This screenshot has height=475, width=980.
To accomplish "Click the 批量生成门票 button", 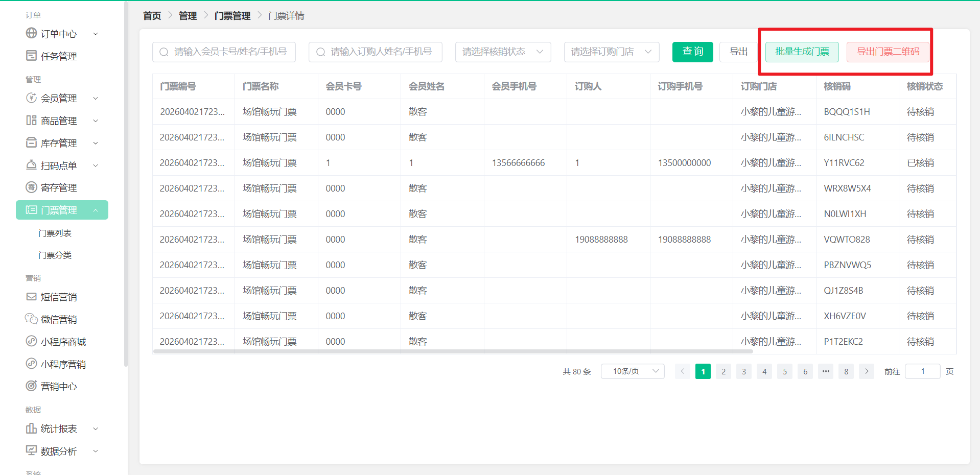I will (802, 52).
